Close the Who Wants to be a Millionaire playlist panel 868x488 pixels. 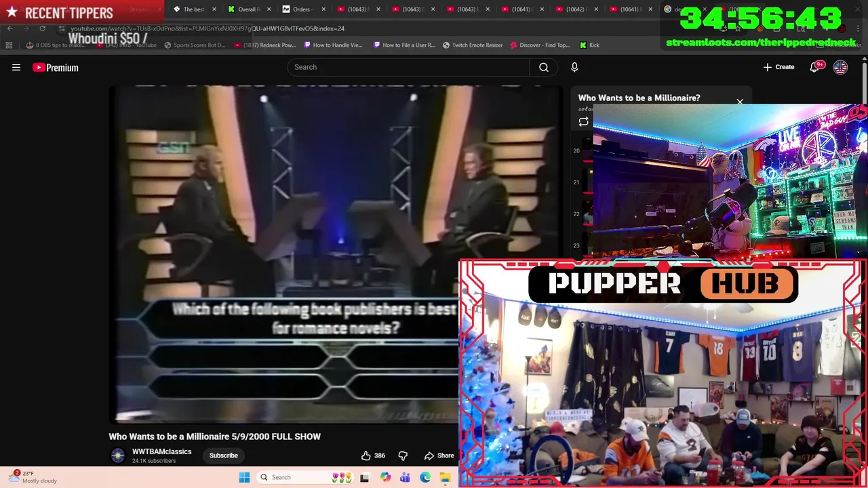pos(740,102)
